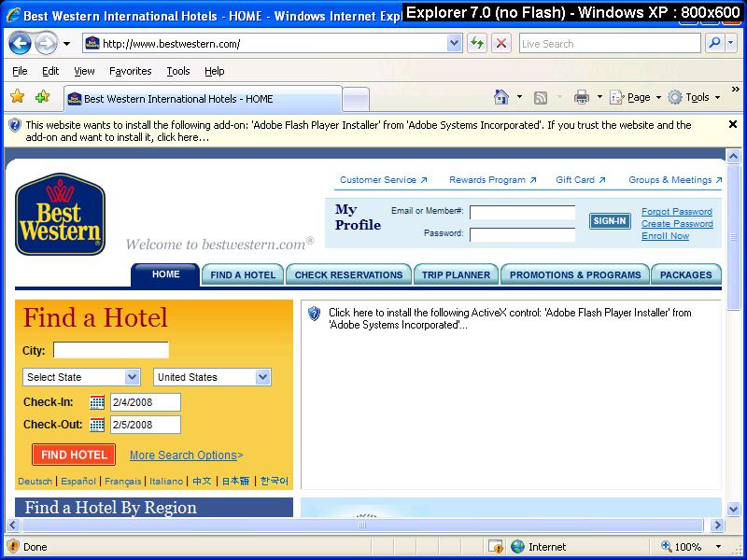This screenshot has width=747, height=560.
Task: Open the Gift Card link
Action: tap(580, 180)
